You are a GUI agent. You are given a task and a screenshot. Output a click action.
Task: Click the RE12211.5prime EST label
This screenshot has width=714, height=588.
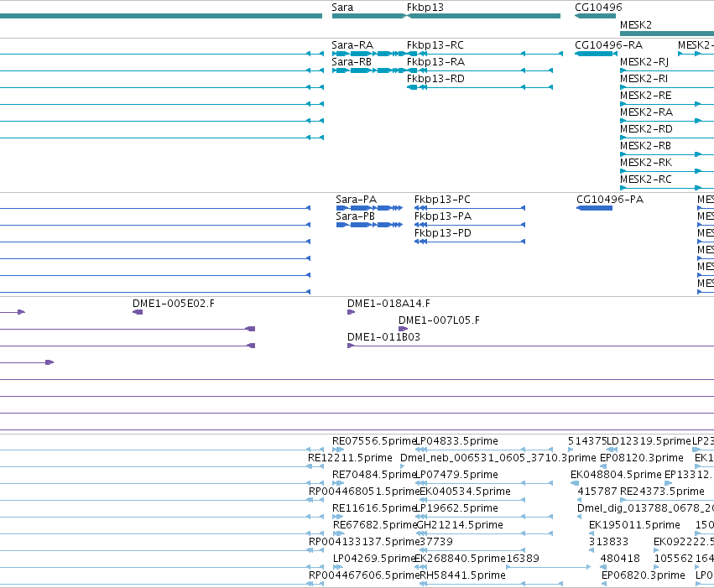[x=350, y=458]
